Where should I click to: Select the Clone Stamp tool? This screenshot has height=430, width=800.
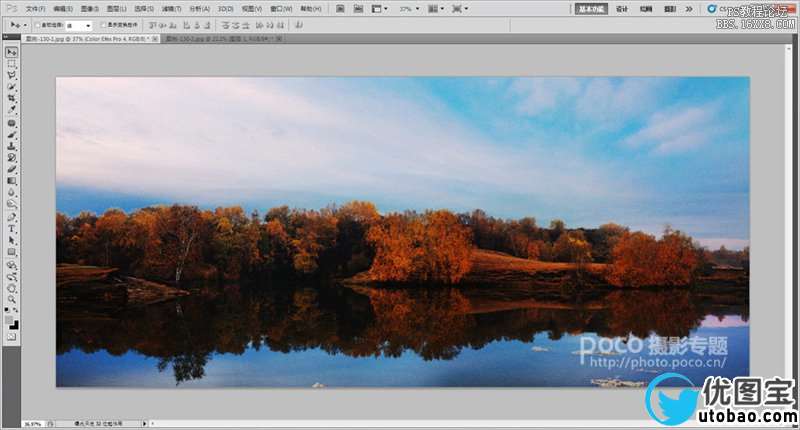pos(11,146)
